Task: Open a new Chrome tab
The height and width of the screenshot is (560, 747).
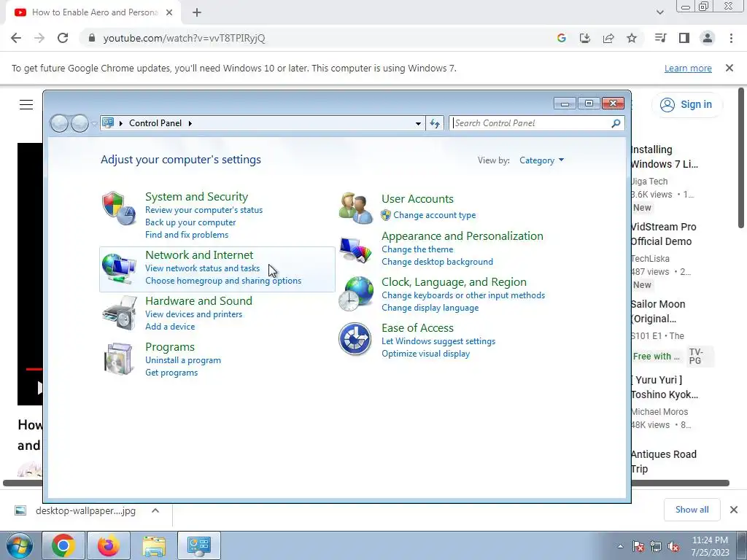Action: coord(197,12)
